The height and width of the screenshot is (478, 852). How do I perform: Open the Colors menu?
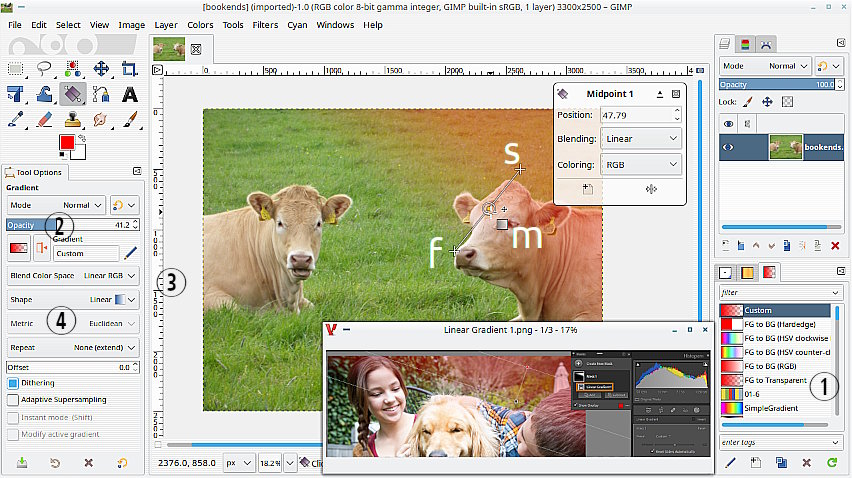coord(200,24)
